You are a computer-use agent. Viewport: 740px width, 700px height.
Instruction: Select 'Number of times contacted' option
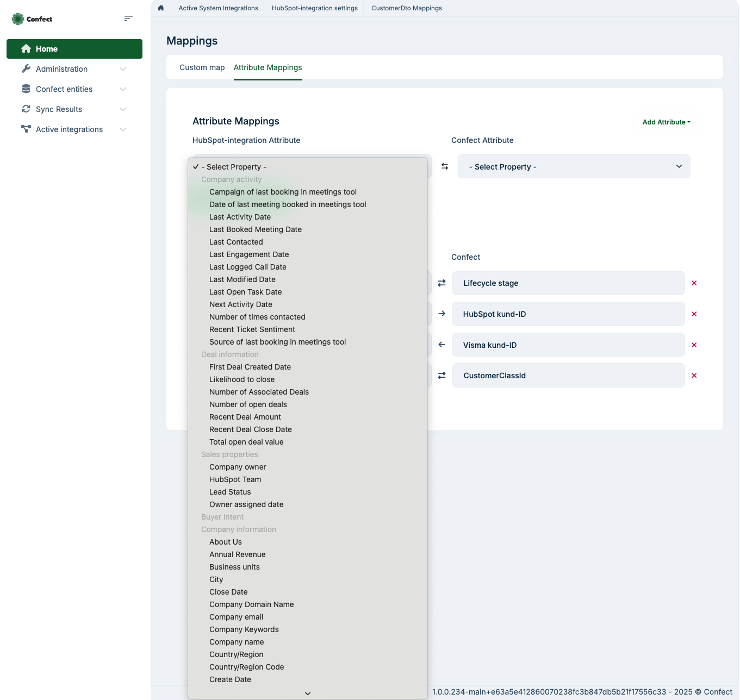pos(307,317)
